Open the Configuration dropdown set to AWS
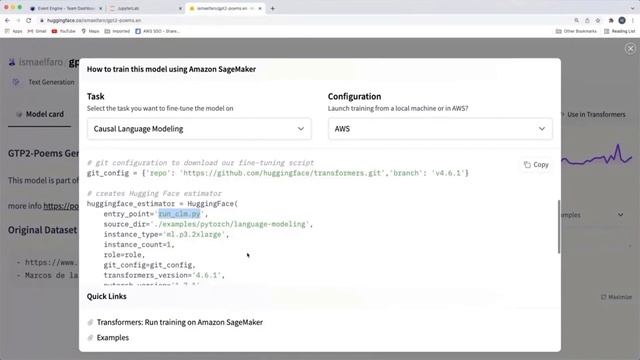 [440, 129]
